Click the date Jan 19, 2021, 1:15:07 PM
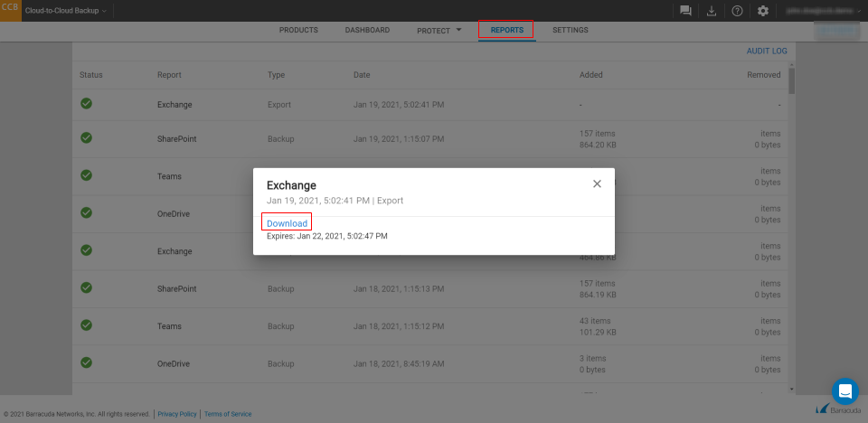Viewport: 868px width, 423px height. point(399,139)
